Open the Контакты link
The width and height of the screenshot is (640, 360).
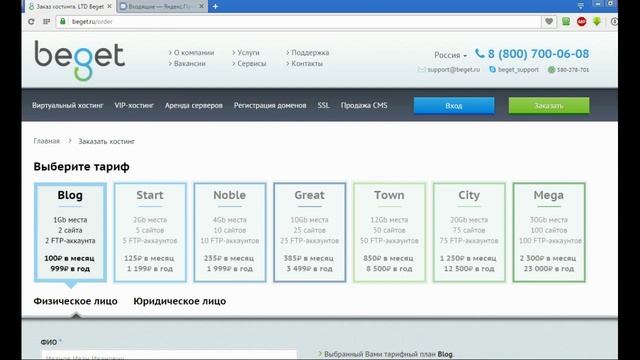pos(307,64)
